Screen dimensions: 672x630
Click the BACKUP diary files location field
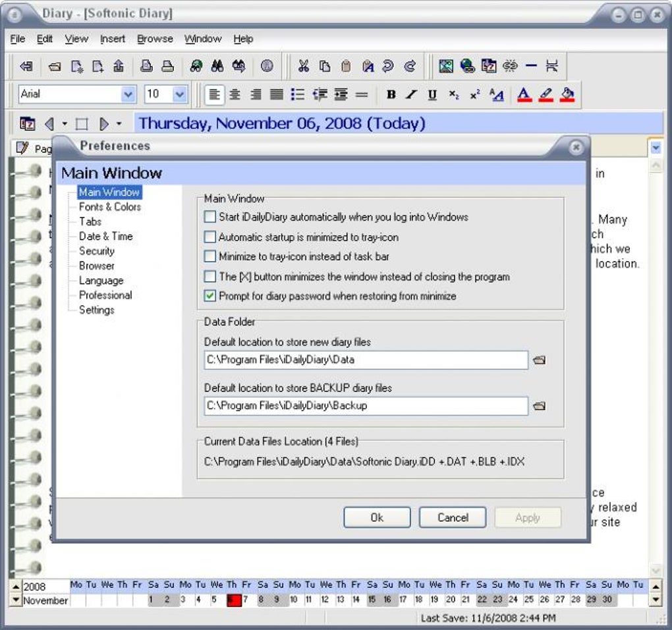pos(366,406)
